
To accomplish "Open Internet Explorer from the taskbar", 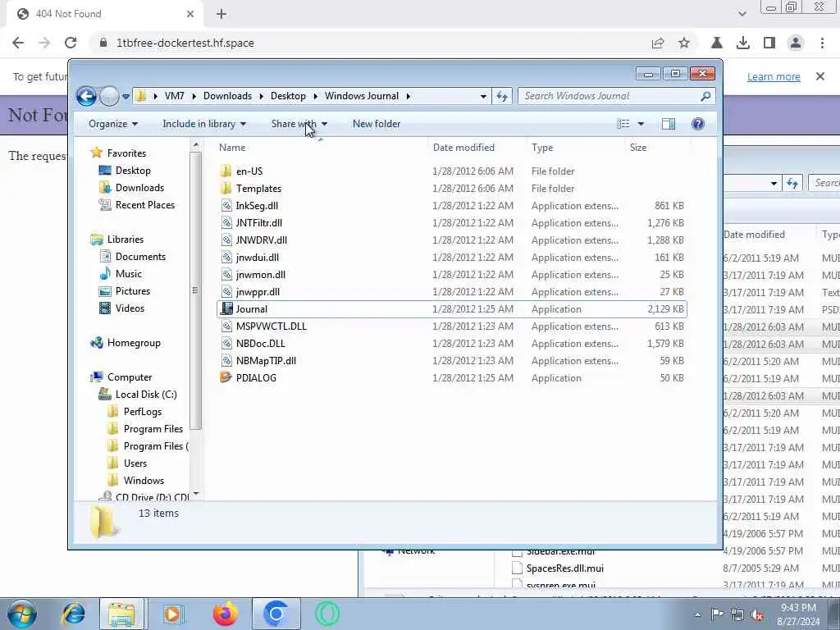I will 73,614.
